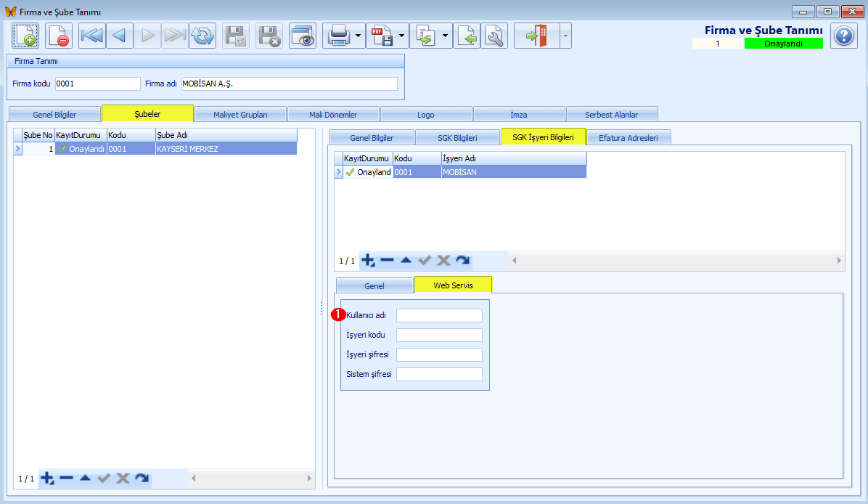
Task: Switch to the Mali Dönemler tab
Action: point(333,114)
